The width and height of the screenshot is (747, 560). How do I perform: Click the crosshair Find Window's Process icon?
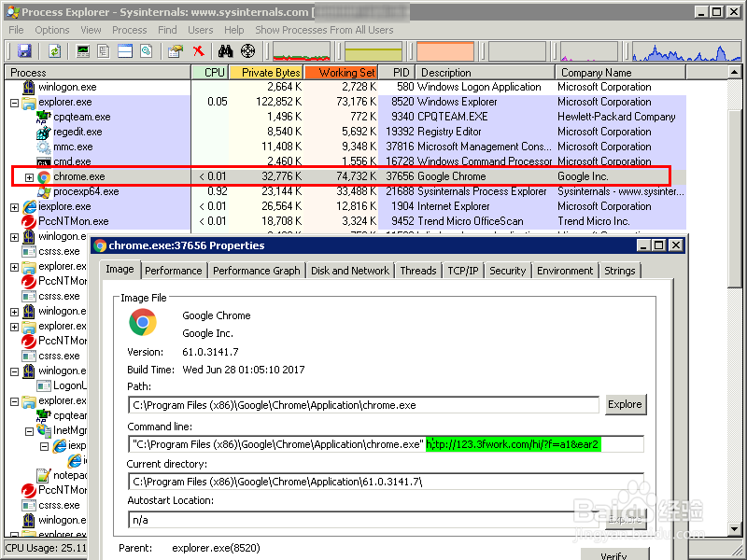tap(248, 50)
